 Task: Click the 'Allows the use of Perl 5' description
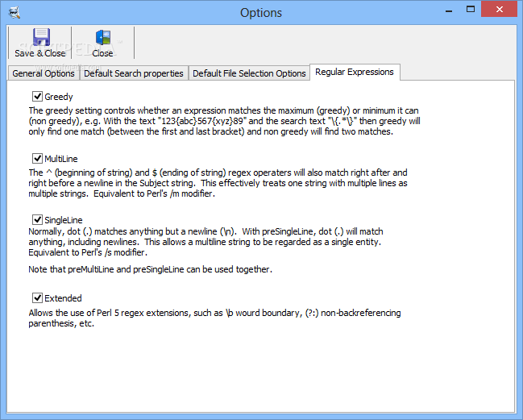click(x=214, y=318)
